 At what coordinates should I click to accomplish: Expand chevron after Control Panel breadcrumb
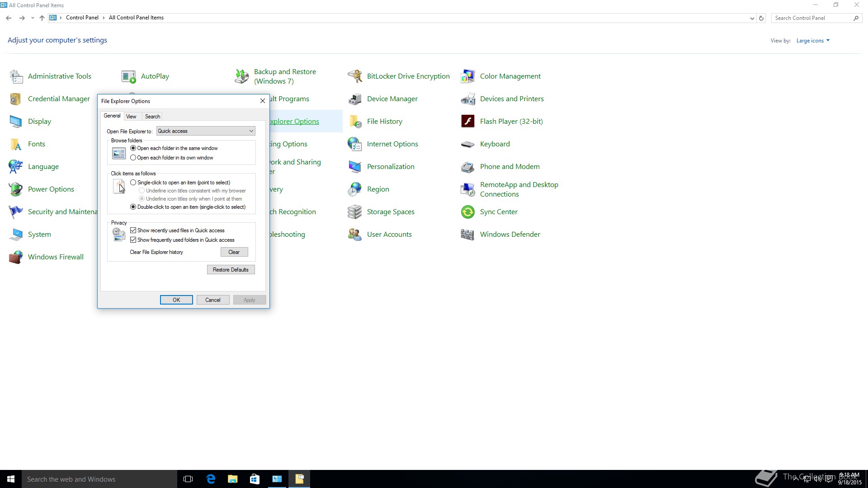pos(104,18)
